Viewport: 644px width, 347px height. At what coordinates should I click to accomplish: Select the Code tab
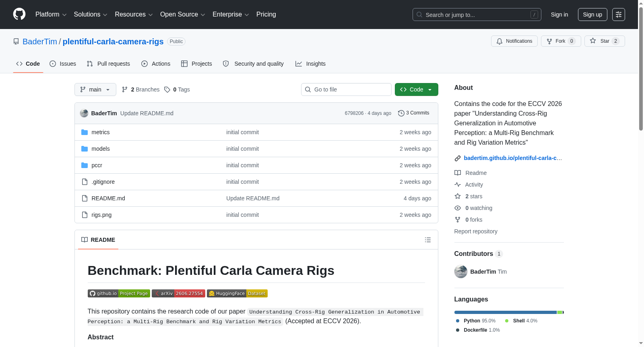28,64
